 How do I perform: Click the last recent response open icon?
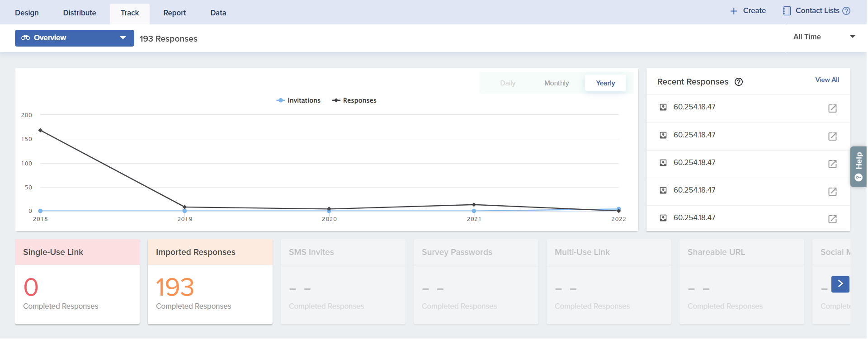coord(832,219)
